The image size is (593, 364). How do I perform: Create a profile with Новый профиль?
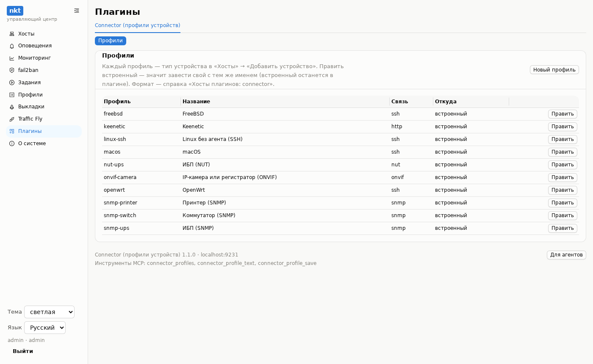click(x=554, y=70)
